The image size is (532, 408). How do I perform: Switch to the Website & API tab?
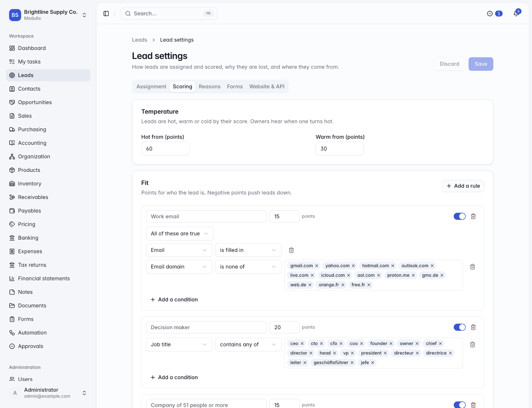click(267, 87)
